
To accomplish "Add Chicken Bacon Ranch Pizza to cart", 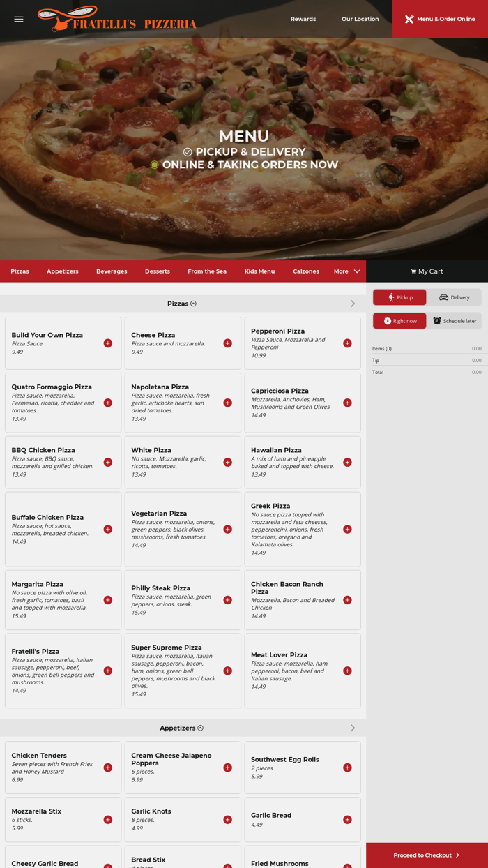I will [x=347, y=600].
